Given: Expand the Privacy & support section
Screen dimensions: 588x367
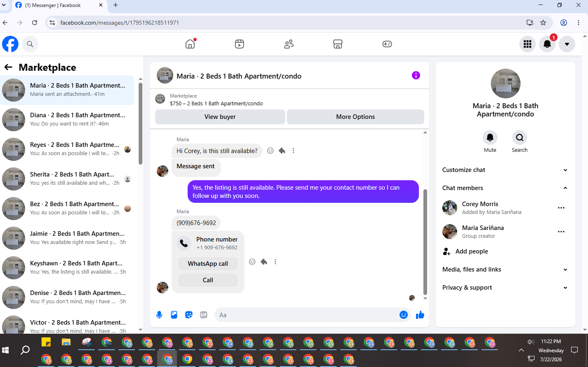Looking at the screenshot, I should (x=505, y=288).
